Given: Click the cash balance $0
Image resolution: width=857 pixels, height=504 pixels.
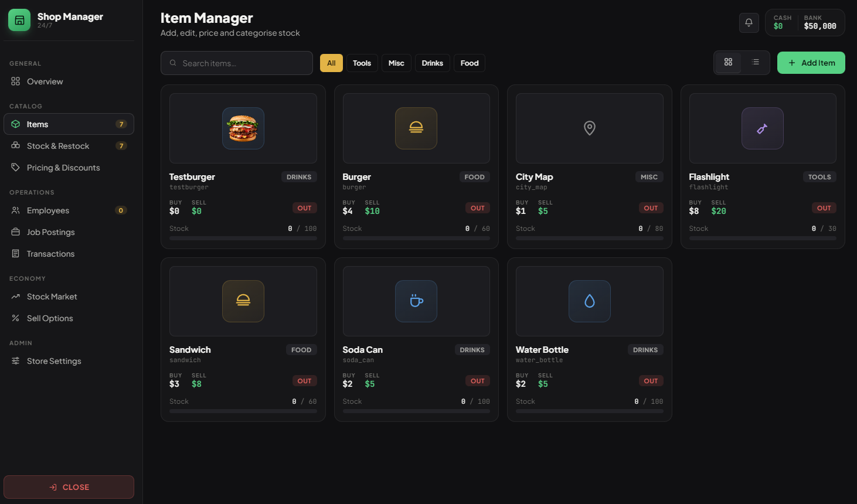Looking at the screenshot, I should pos(778,26).
